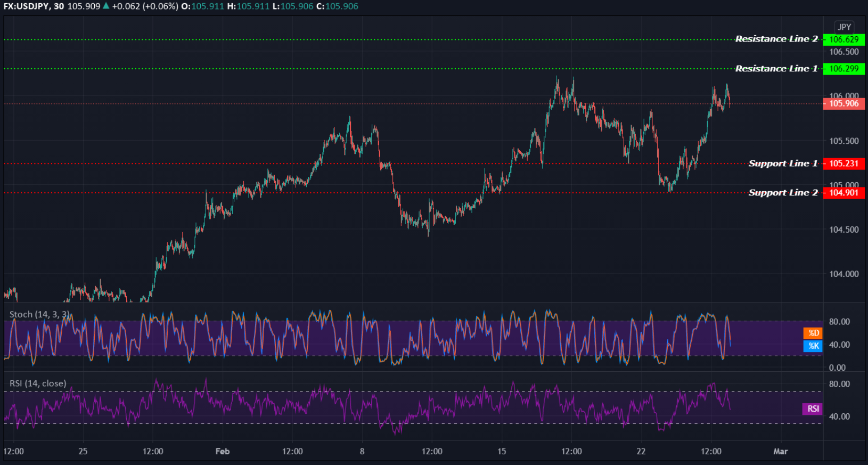
Task: Click the blue %K series badge
Action: click(x=813, y=346)
